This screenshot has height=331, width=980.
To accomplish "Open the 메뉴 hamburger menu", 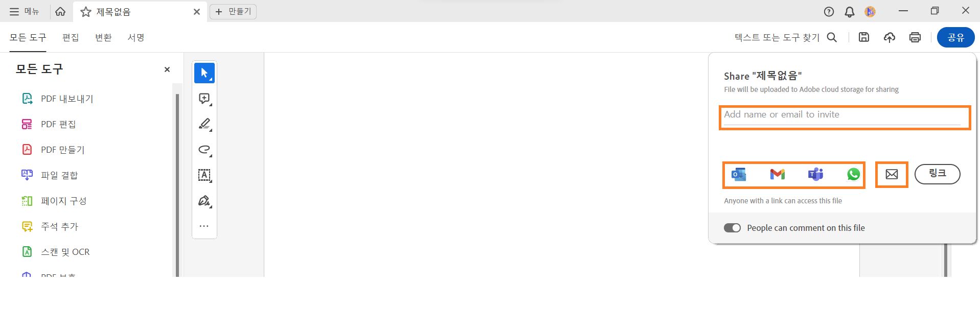I will (x=24, y=11).
